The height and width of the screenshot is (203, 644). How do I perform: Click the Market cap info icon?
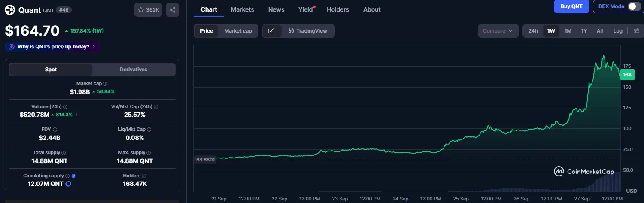(105, 84)
